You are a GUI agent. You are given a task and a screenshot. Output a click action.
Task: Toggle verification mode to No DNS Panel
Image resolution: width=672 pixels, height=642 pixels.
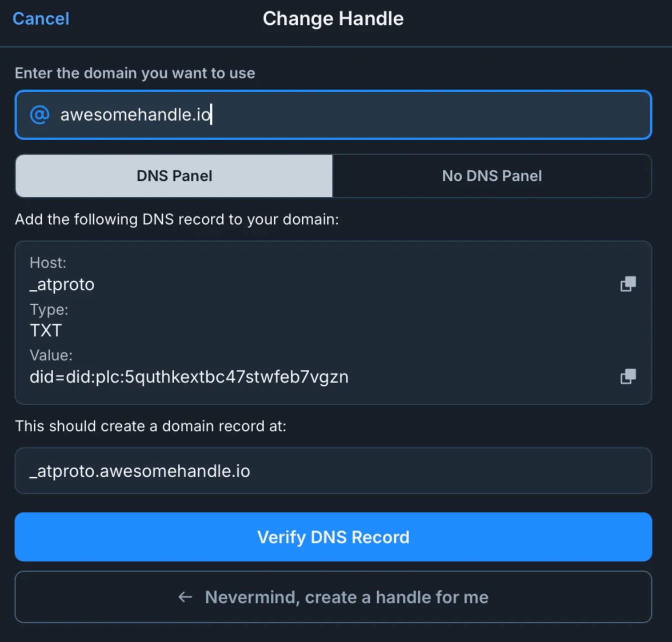pyautogui.click(x=491, y=176)
